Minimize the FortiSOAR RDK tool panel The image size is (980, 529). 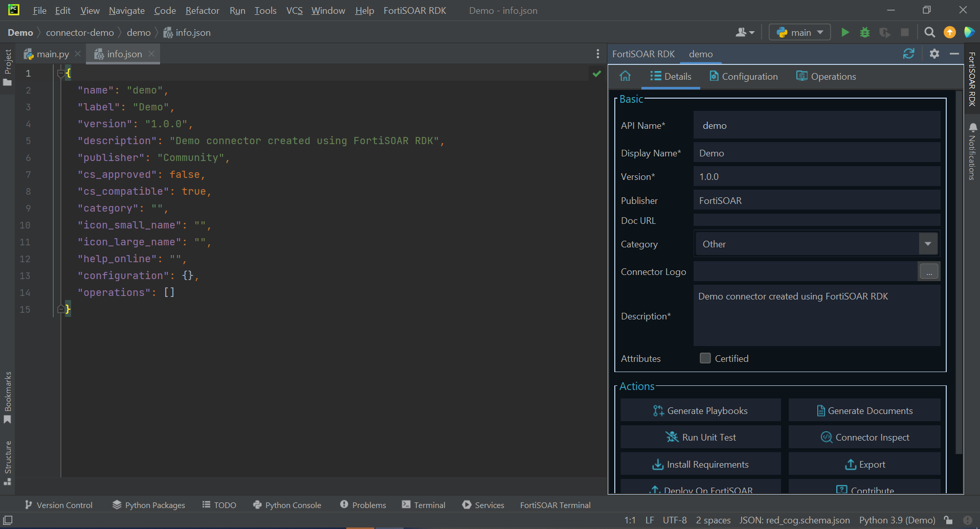tap(954, 54)
